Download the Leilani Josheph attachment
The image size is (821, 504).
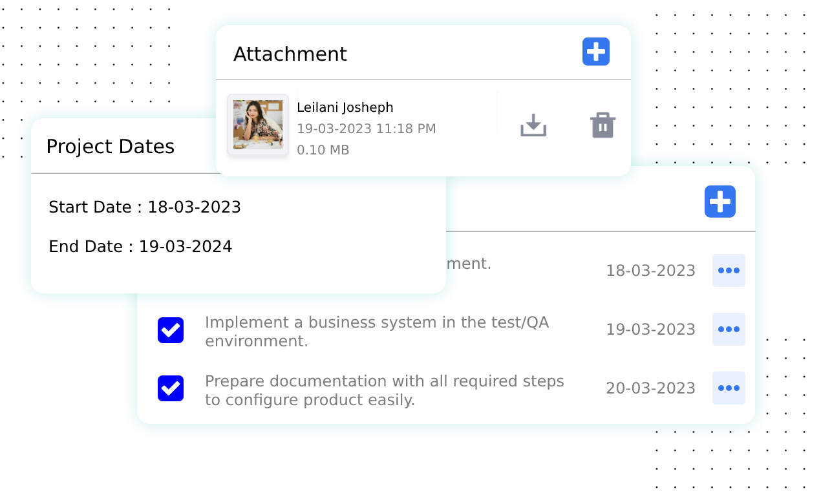click(x=533, y=125)
